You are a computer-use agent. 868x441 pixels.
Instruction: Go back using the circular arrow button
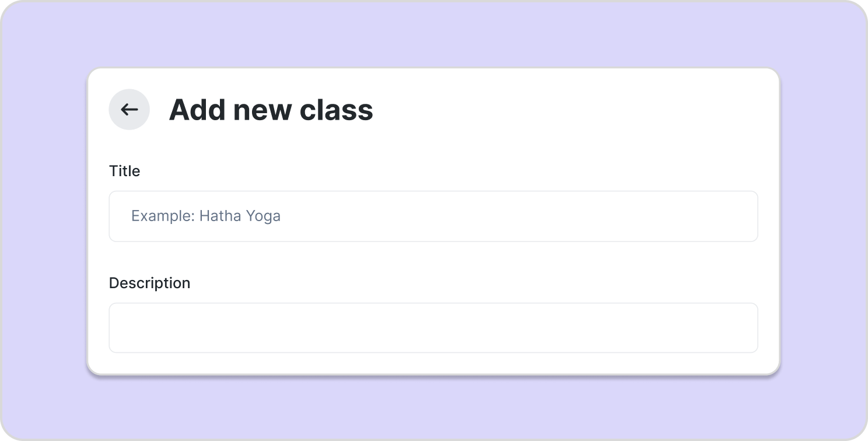point(129,110)
